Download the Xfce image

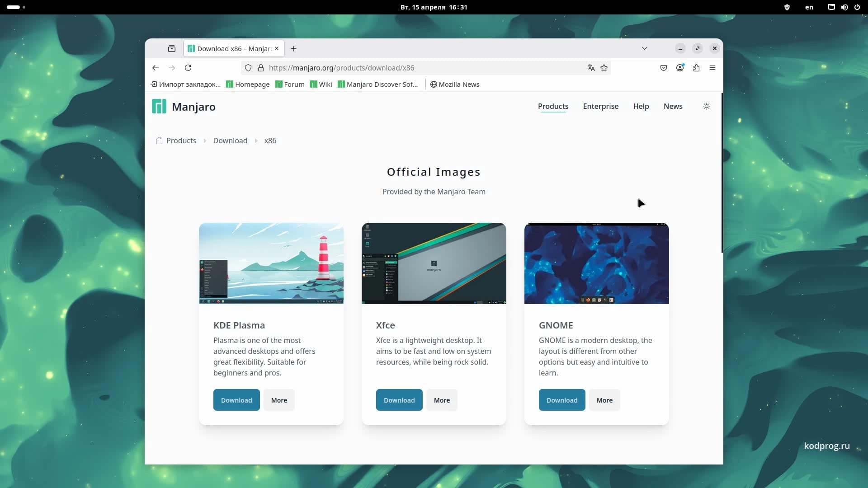(x=399, y=400)
